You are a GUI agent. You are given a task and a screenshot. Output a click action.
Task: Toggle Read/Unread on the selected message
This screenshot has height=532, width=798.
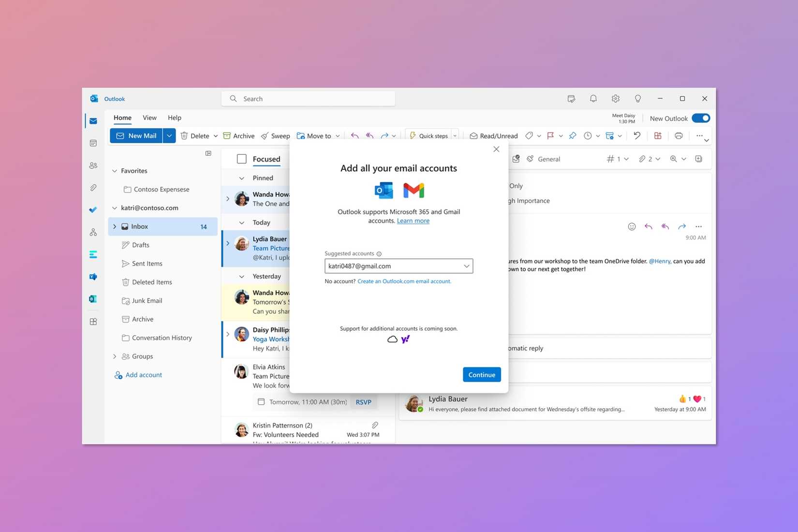[493, 135]
